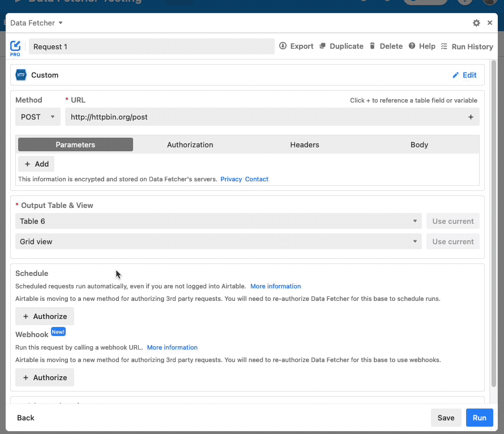This screenshot has height=434, width=504.
Task: Go Back to the previous screen
Action: (25, 418)
